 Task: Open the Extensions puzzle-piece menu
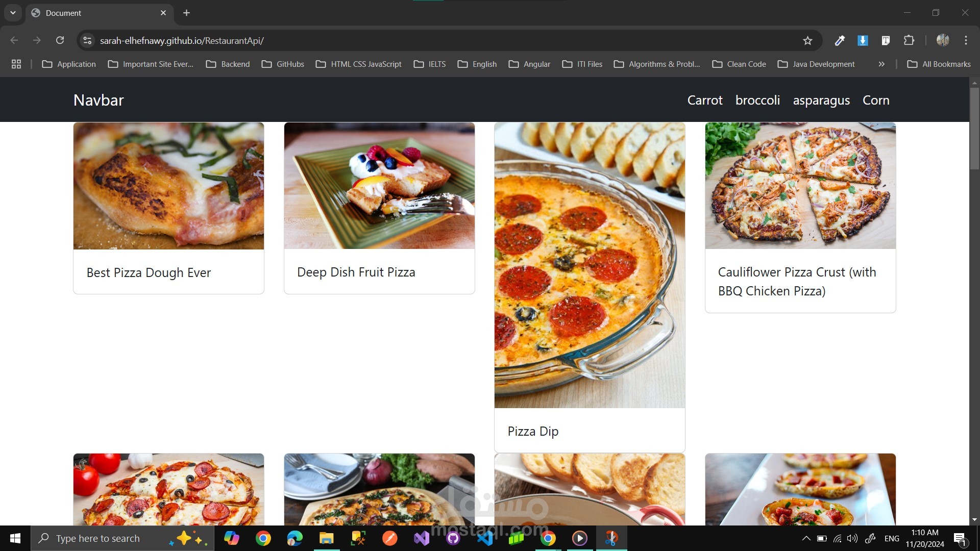pos(909,40)
